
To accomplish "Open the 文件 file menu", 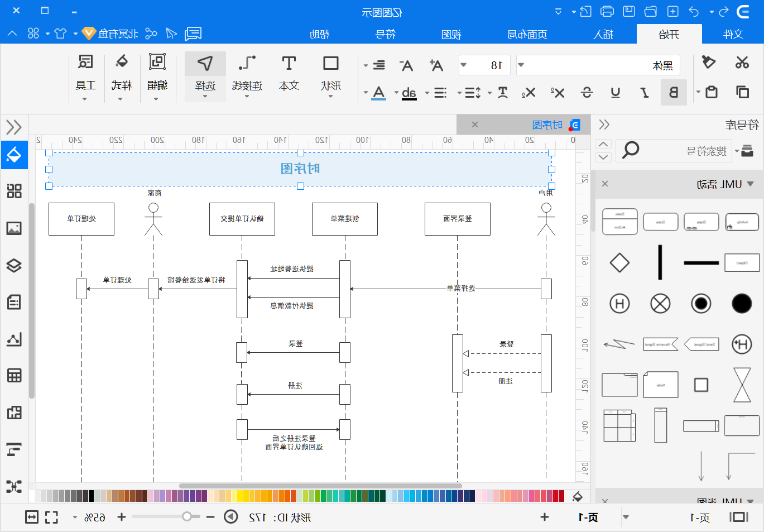I will [x=733, y=34].
